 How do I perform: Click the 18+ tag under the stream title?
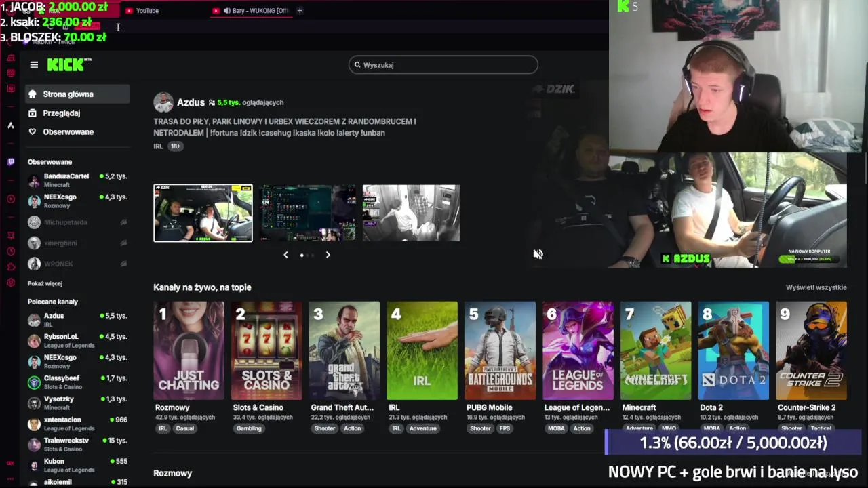tap(176, 146)
